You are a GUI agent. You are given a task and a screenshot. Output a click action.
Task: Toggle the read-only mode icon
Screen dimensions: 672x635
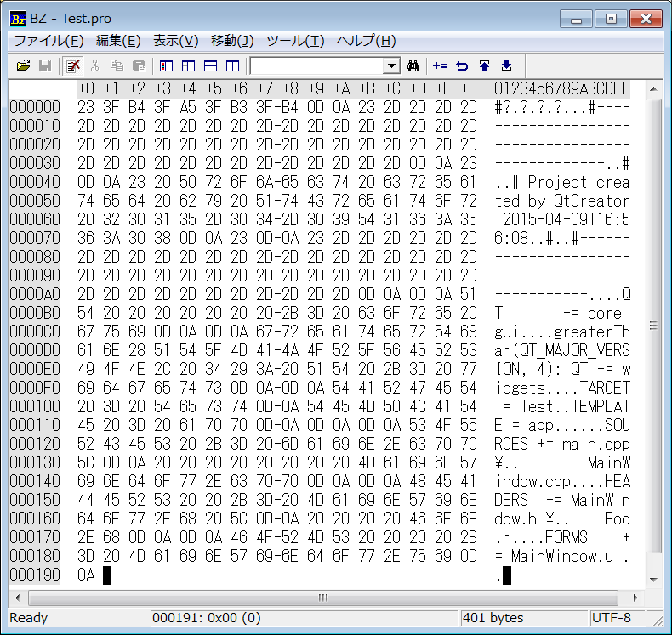(x=74, y=65)
